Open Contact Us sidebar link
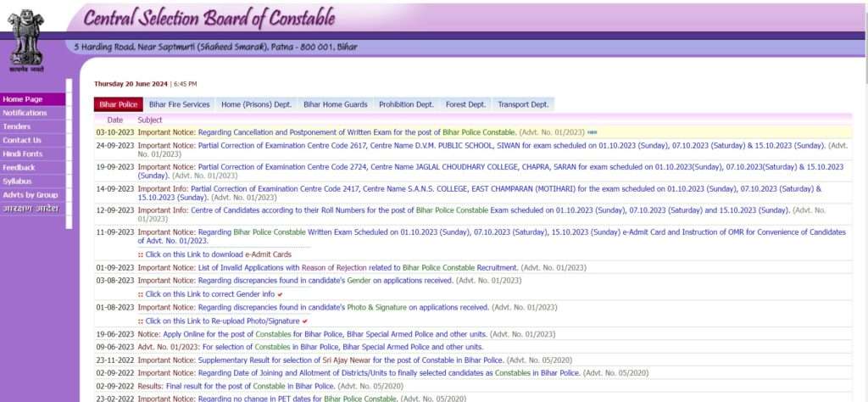This screenshot has width=868, height=402. 22,140
